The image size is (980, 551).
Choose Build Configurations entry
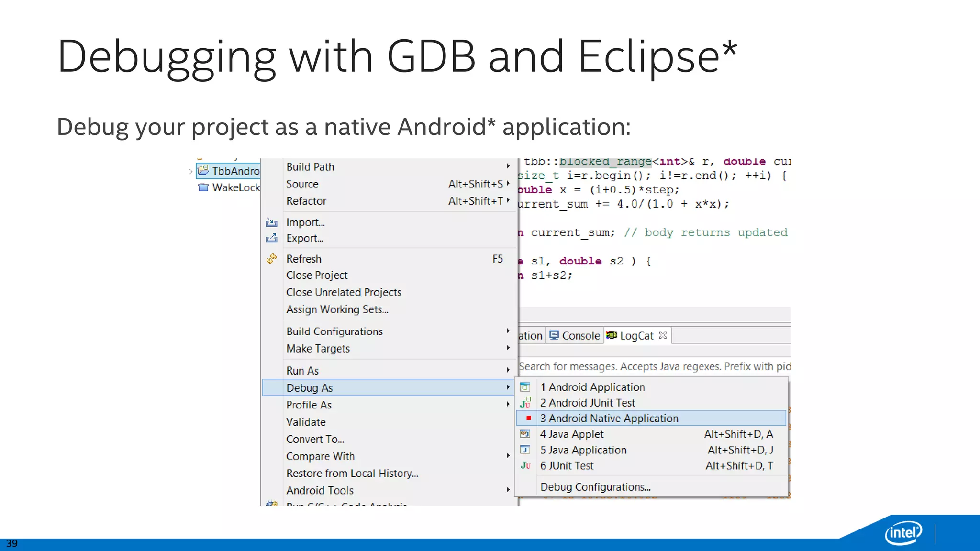[x=389, y=331]
